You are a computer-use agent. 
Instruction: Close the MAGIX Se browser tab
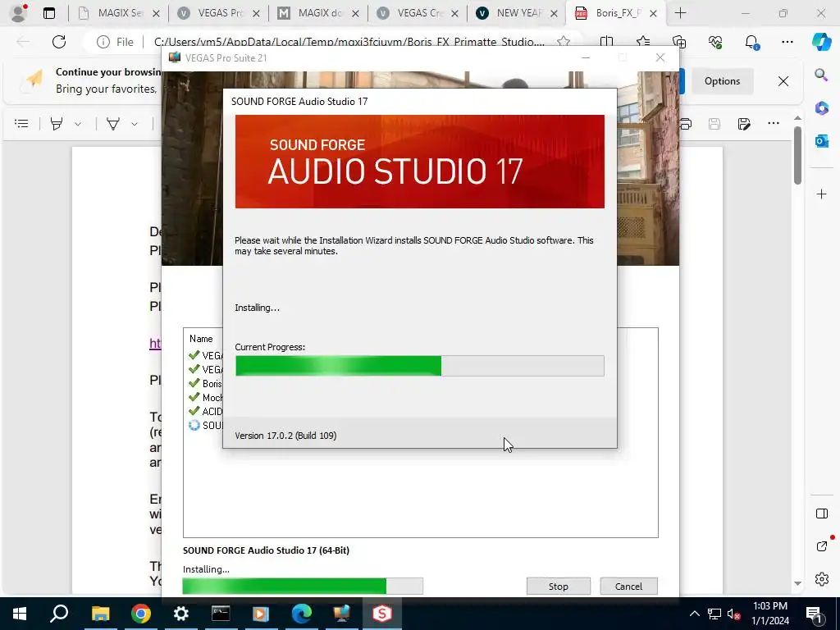click(x=156, y=13)
